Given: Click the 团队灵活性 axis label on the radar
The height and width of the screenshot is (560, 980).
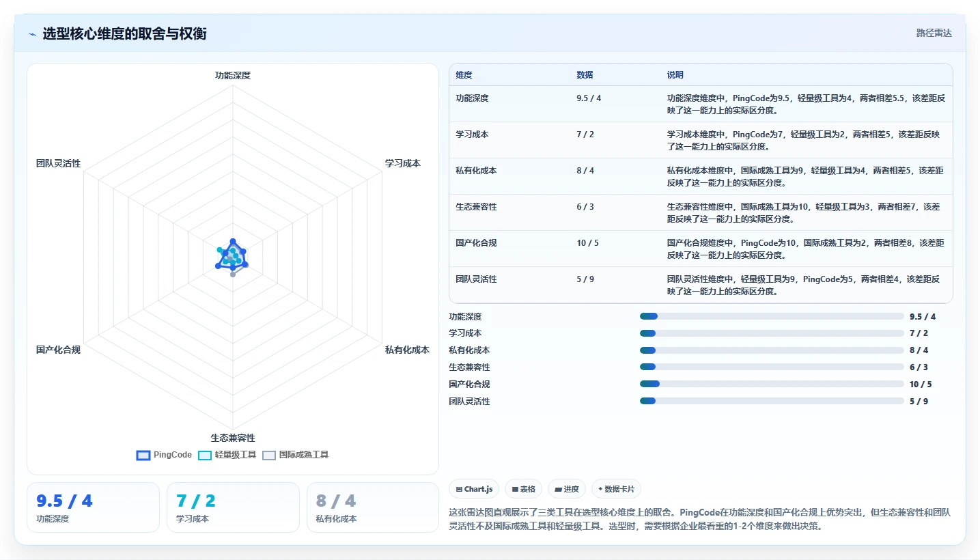Looking at the screenshot, I should 58,163.
